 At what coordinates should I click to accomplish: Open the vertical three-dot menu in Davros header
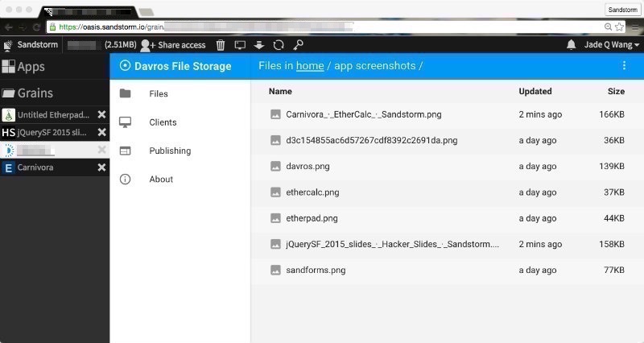tap(624, 66)
